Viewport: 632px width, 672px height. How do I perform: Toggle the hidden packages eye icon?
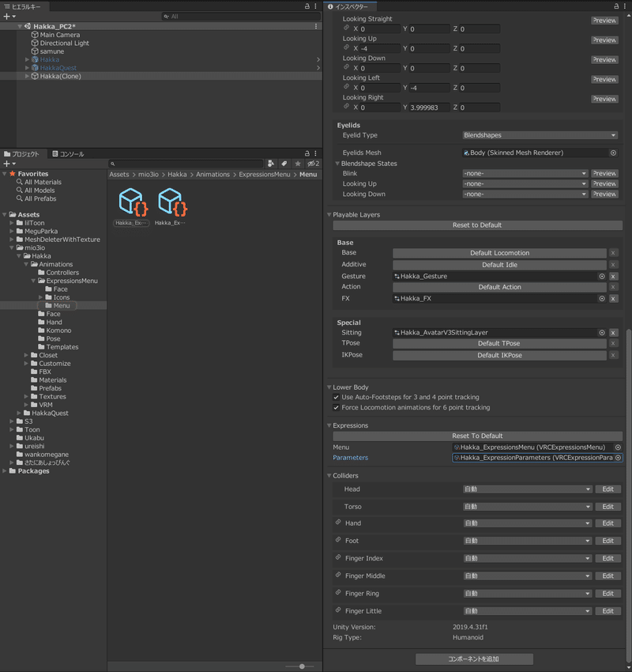click(x=314, y=164)
